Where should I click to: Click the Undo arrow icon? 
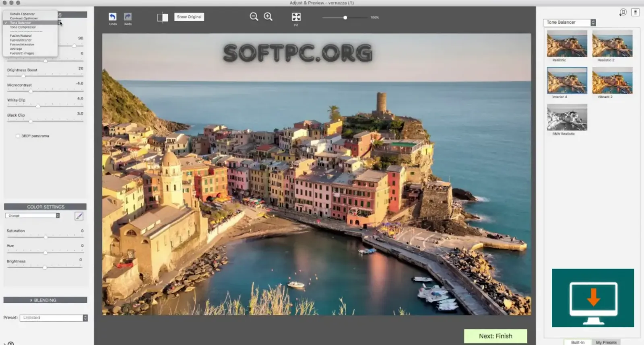point(112,16)
